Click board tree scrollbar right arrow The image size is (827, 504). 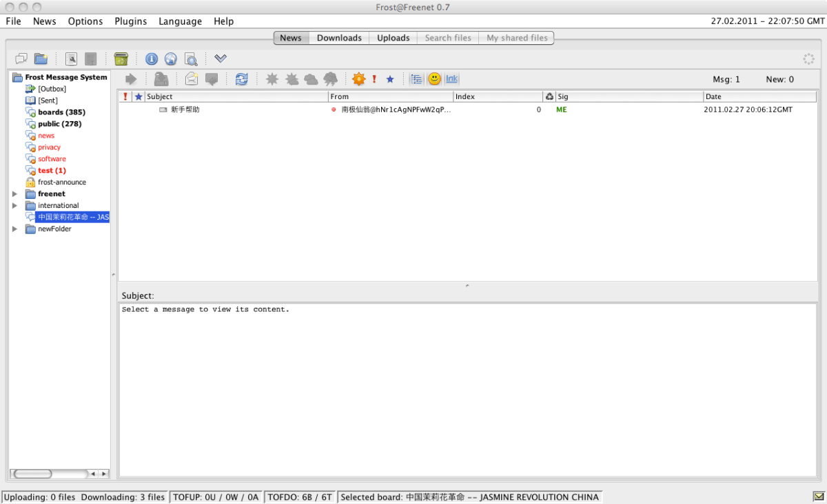(104, 474)
